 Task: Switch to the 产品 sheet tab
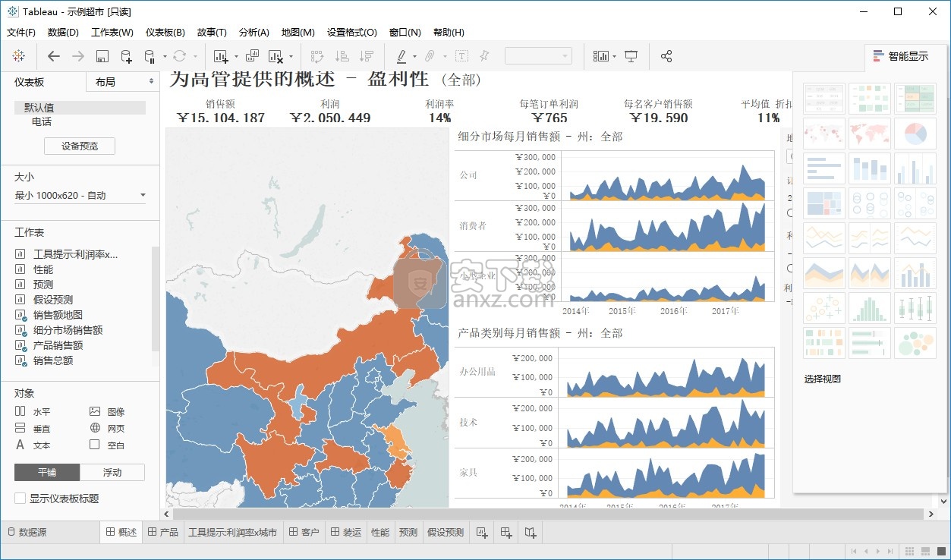tap(163, 533)
